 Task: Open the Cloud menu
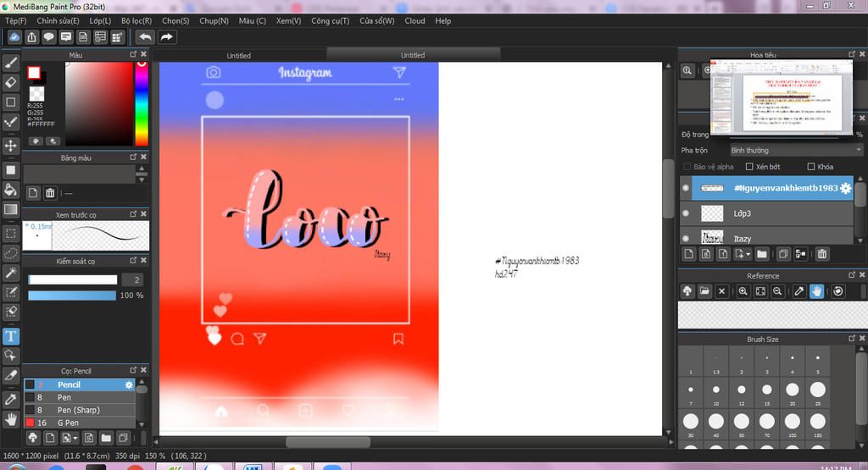point(415,20)
